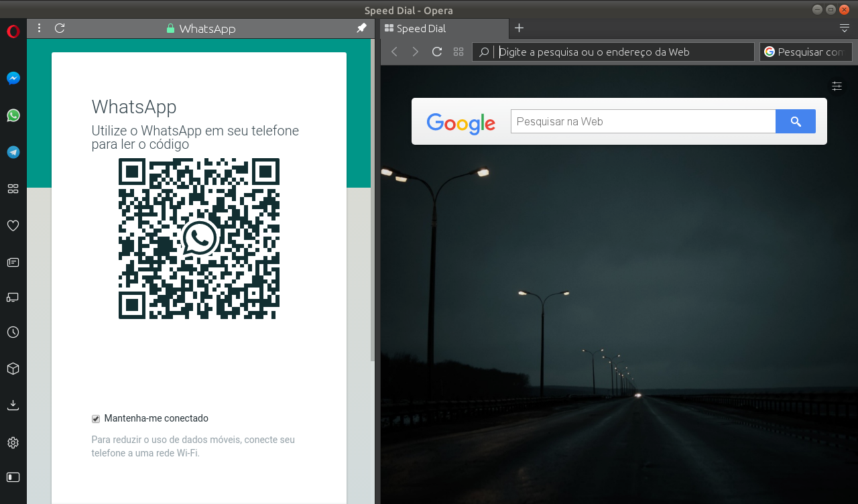
Task: Select the Speed Dial tab
Action: click(444, 28)
